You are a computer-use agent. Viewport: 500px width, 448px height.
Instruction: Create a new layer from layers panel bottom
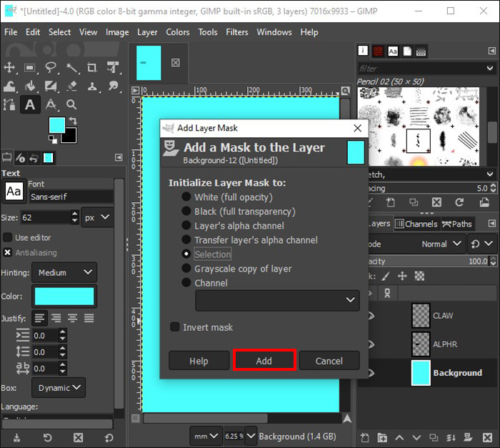coord(365,438)
